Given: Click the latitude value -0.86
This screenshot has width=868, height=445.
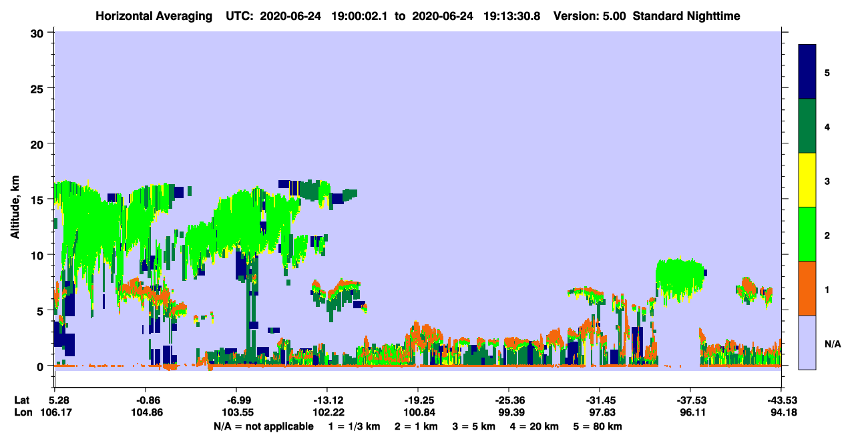Looking at the screenshot, I should (x=146, y=400).
